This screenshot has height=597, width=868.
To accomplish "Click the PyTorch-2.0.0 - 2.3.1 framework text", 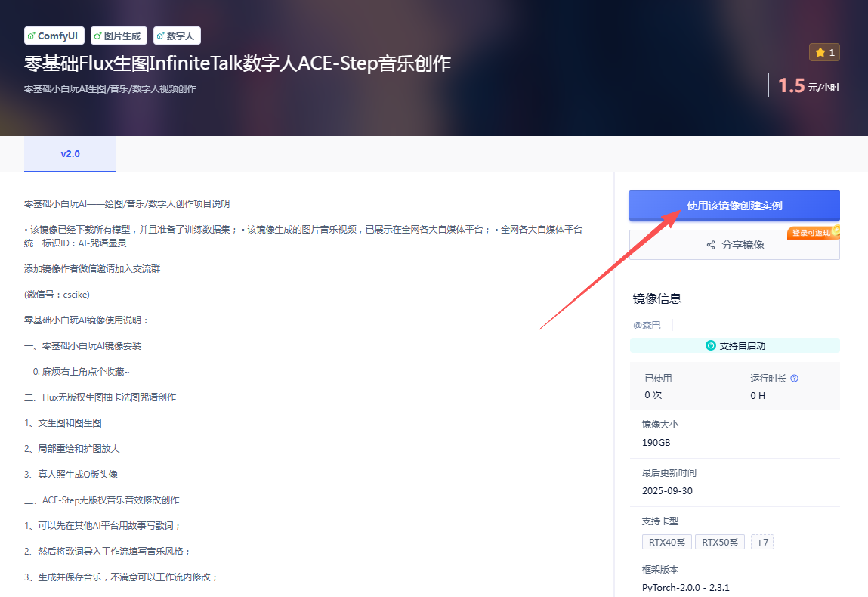I will (685, 588).
